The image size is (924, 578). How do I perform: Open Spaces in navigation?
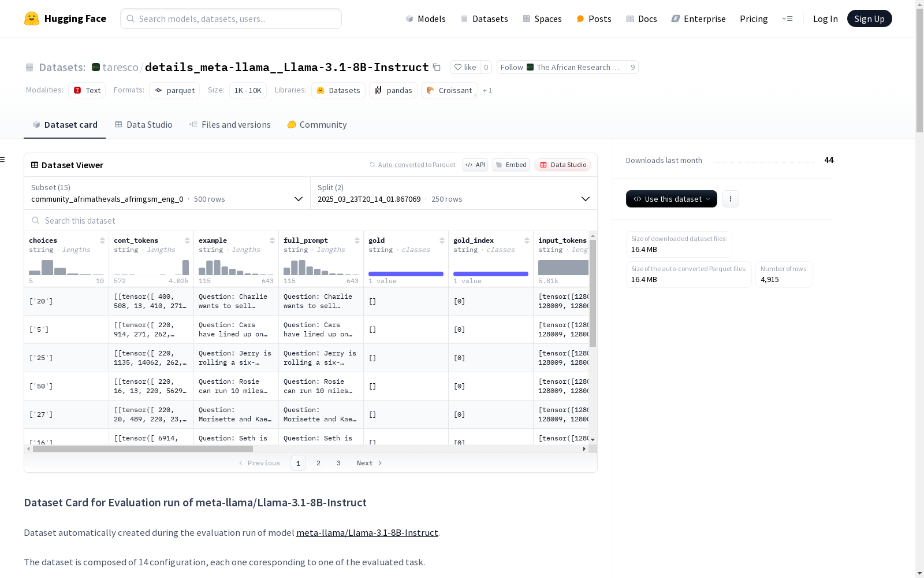[542, 18]
